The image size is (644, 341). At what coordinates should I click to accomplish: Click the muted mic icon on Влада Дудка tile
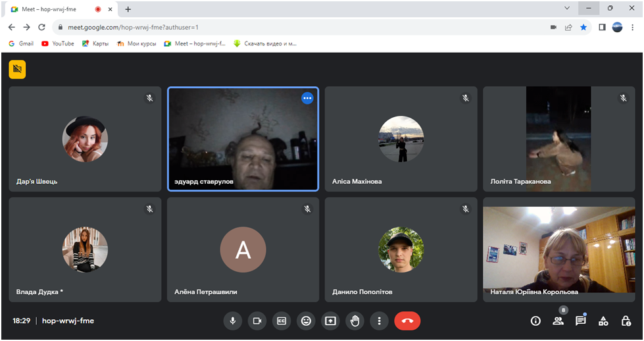click(150, 209)
